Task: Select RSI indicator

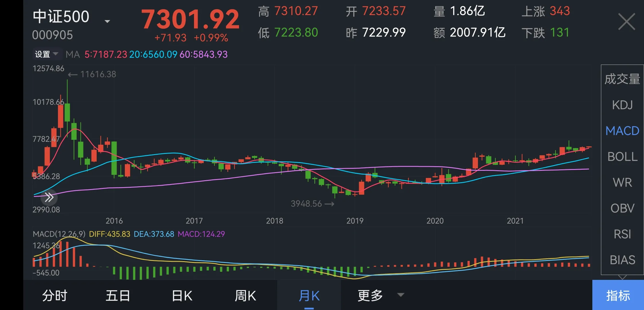Action: (622, 234)
